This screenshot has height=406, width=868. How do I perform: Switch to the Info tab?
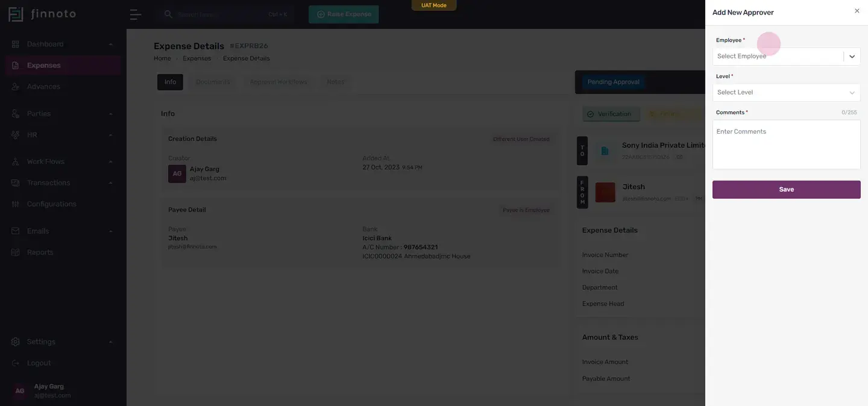point(170,82)
